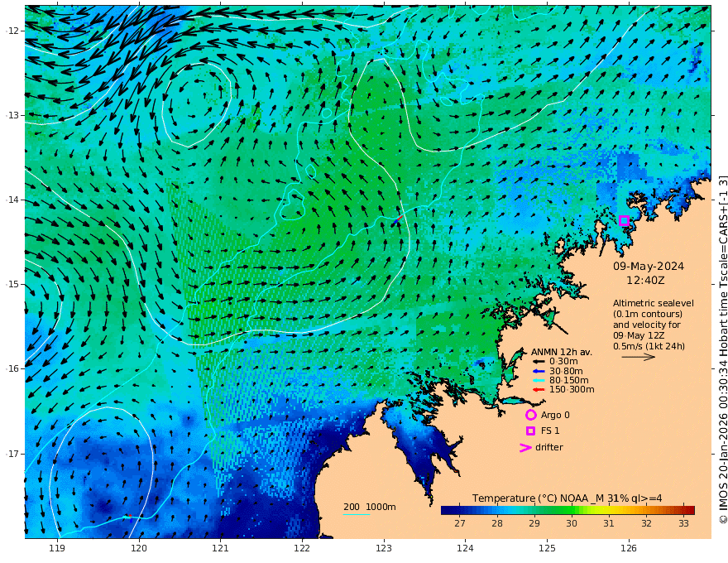
Task: Click the '09-May 12Z' caption line
Action: coord(639,335)
